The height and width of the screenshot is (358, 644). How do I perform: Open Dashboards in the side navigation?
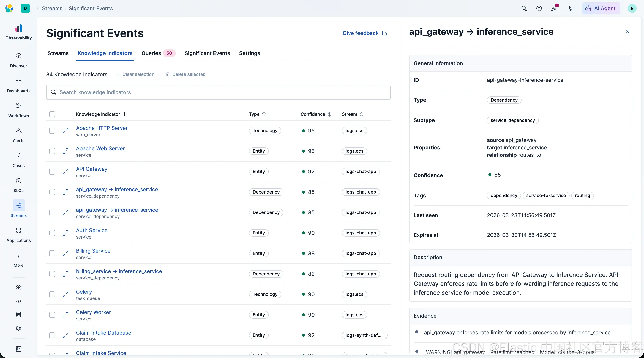click(18, 85)
